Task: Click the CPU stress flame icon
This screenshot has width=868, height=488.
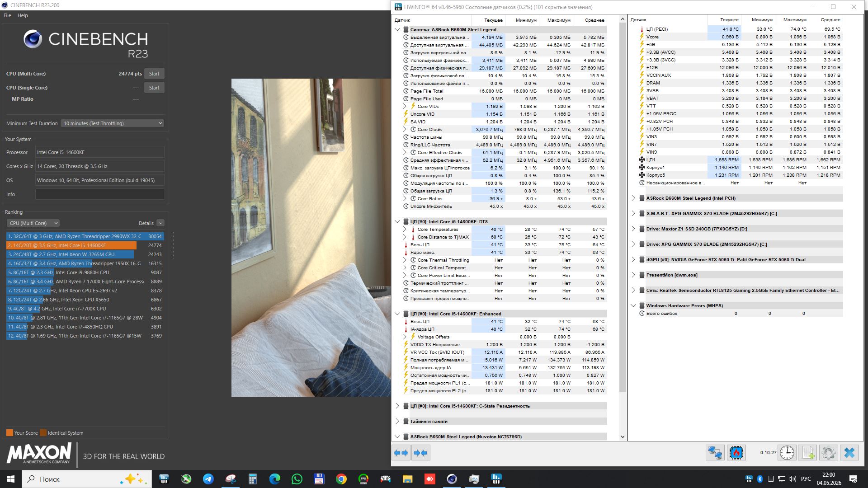Action: (x=736, y=453)
